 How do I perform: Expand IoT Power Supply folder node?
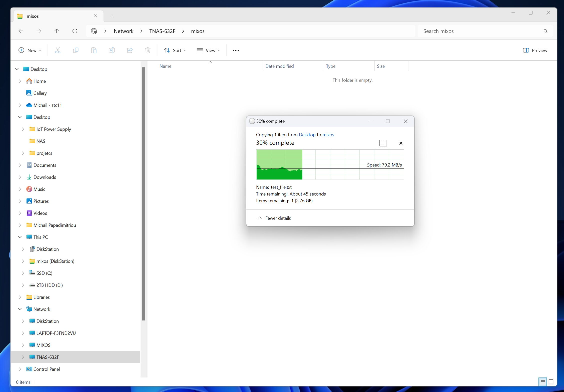point(23,129)
